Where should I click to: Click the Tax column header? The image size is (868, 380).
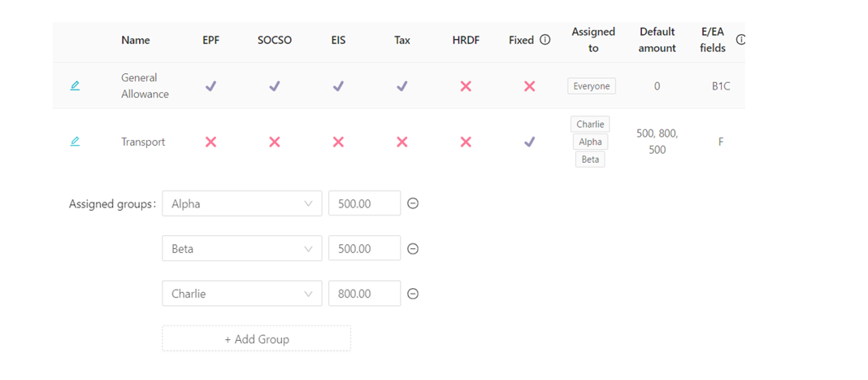402,40
